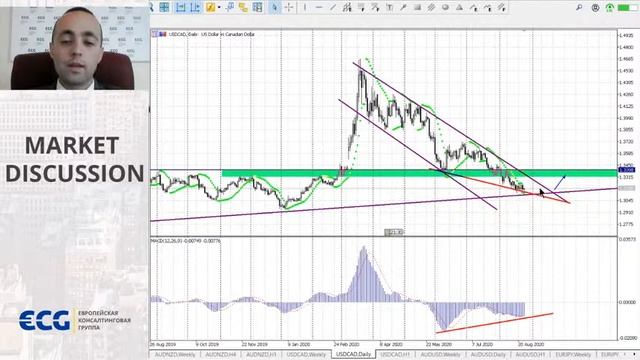The height and width of the screenshot is (360, 640).
Task: Select the parallel lines channel tool
Action: click(x=431, y=7)
